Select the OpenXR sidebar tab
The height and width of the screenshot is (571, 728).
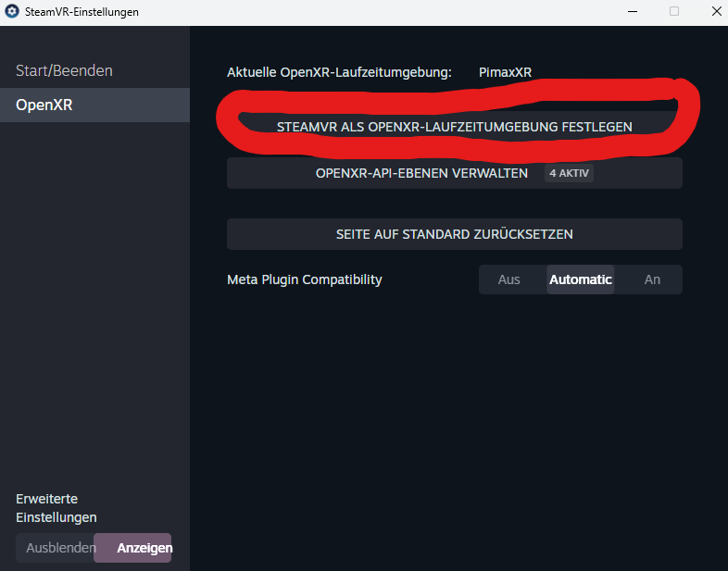[x=94, y=105]
